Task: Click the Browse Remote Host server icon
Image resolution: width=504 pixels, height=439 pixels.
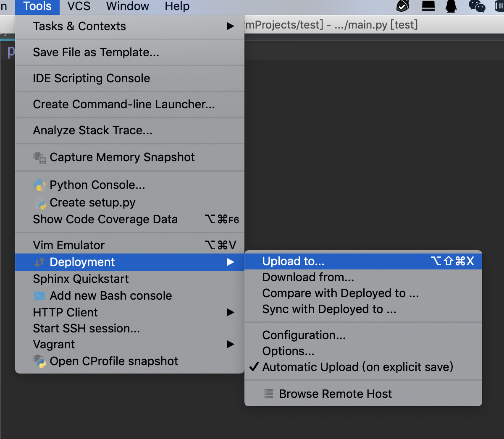Action: click(x=269, y=394)
